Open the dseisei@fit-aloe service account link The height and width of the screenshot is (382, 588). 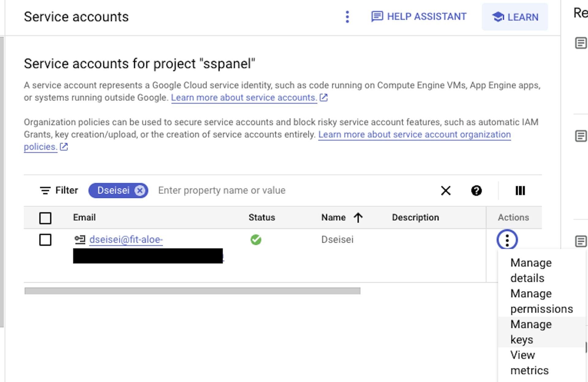point(126,240)
